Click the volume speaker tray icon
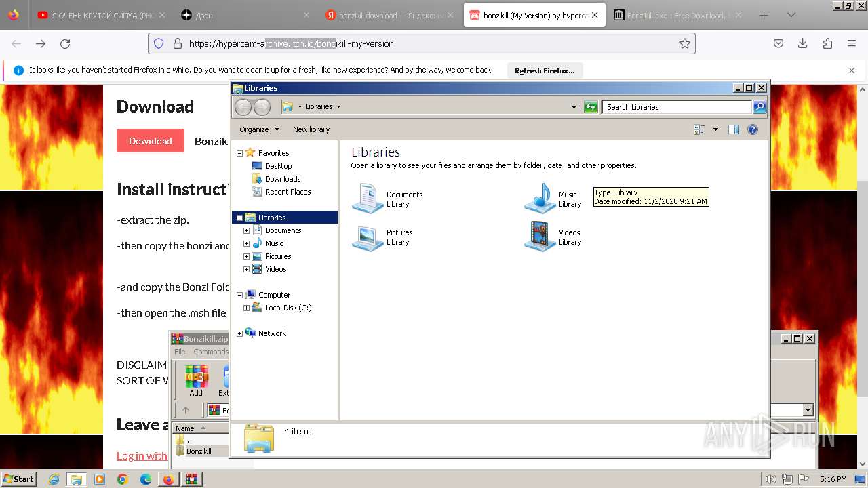 (771, 479)
